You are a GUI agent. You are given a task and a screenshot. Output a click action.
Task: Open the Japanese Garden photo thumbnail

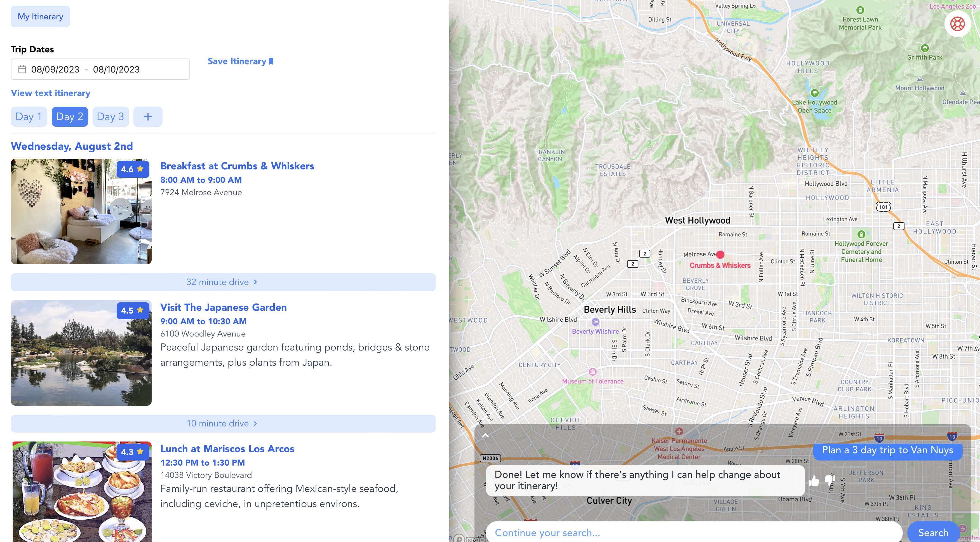click(81, 352)
